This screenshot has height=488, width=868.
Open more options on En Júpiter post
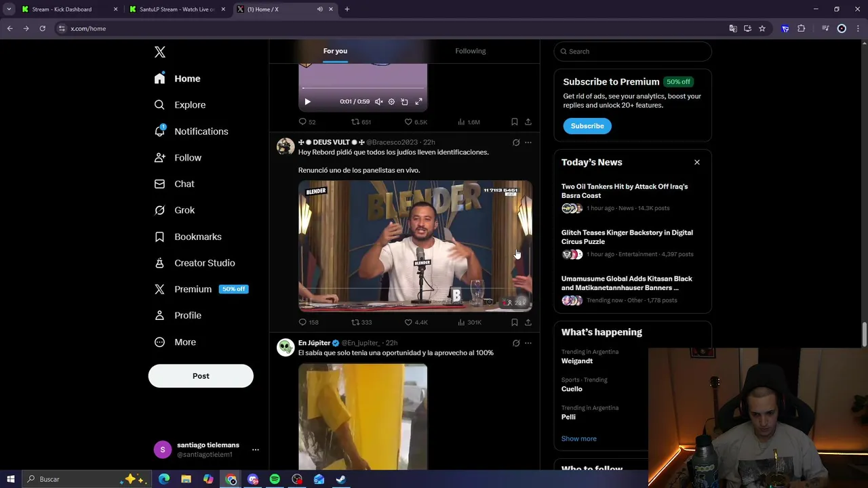point(528,343)
